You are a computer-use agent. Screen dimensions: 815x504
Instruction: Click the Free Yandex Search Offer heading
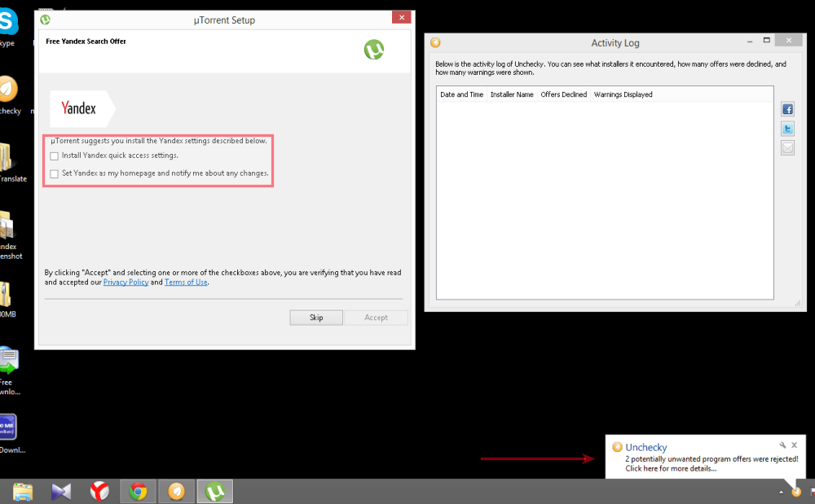tap(86, 42)
